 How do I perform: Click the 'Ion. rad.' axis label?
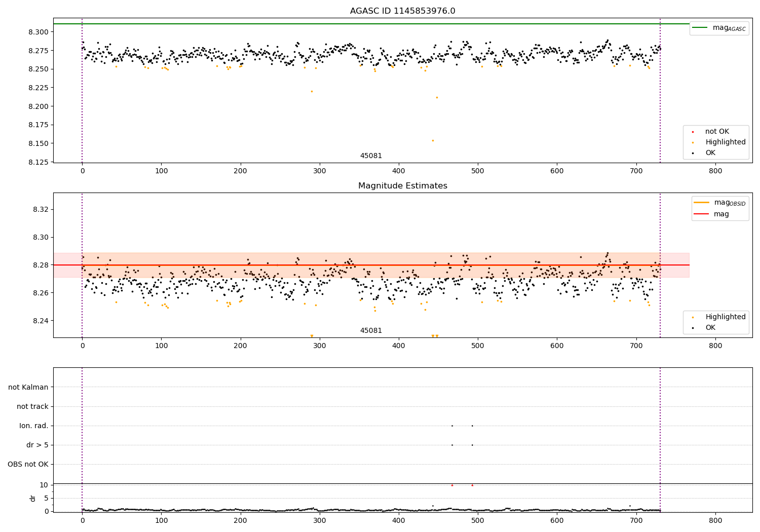(34, 426)
